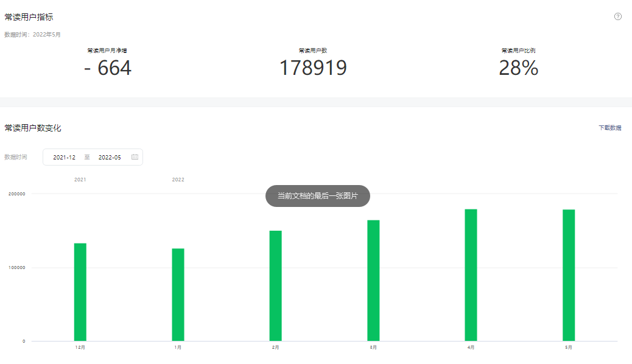
Task: Click the green bar for 5月
Action: (x=569, y=275)
